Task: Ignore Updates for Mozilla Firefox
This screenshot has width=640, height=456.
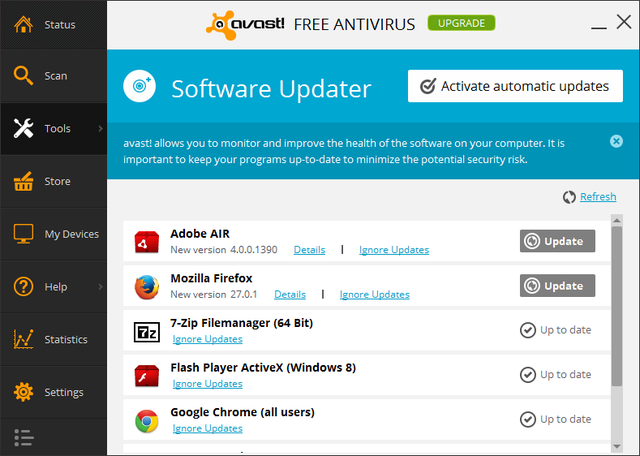Action: 374,294
